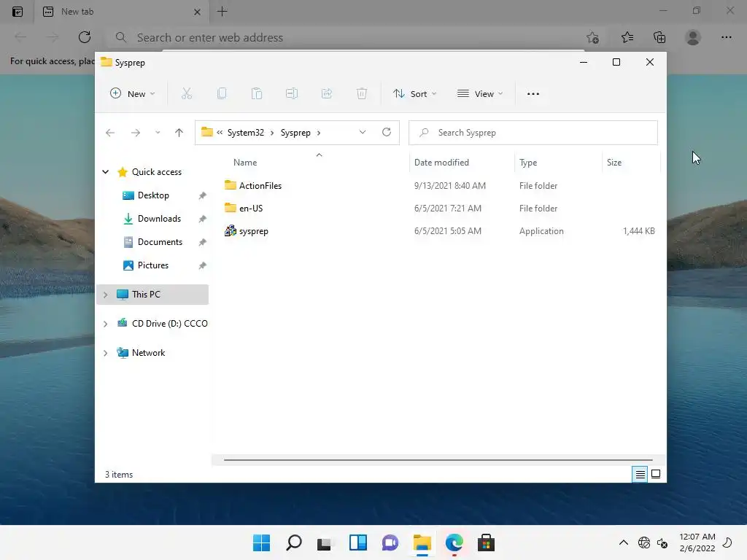Open the Recent locations dropdown chevron
This screenshot has height=560, width=747.
(x=158, y=133)
